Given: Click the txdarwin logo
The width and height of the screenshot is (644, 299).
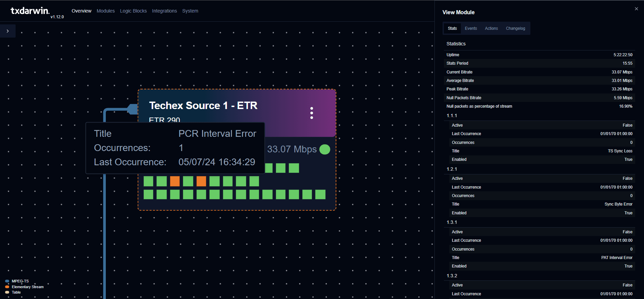Looking at the screenshot, I should (x=30, y=11).
